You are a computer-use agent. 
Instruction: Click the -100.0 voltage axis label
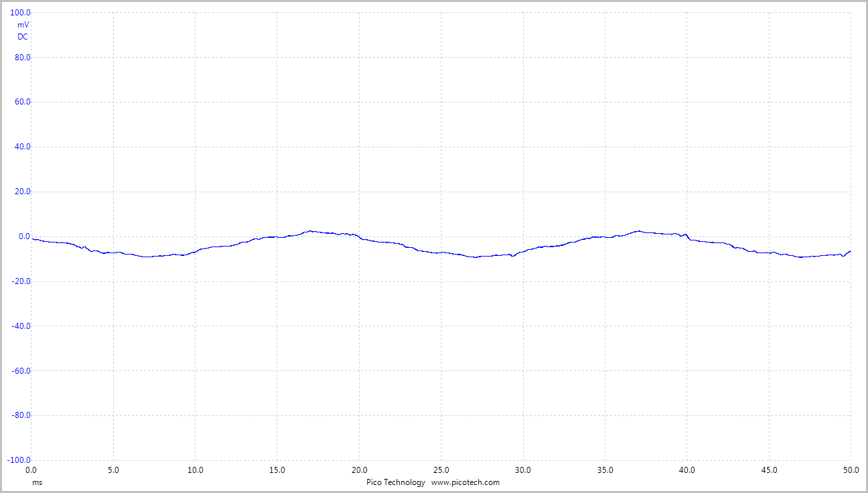(x=19, y=460)
